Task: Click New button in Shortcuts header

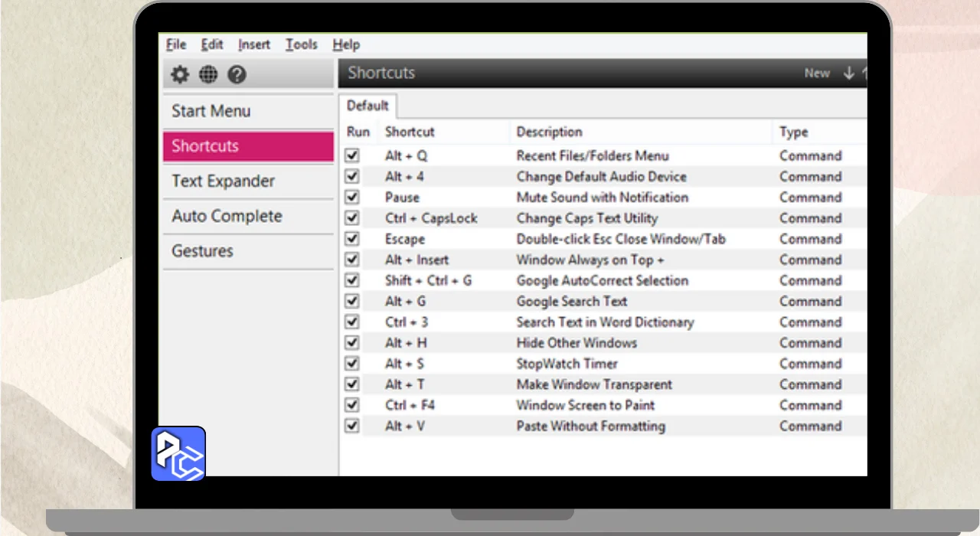Action: [817, 74]
